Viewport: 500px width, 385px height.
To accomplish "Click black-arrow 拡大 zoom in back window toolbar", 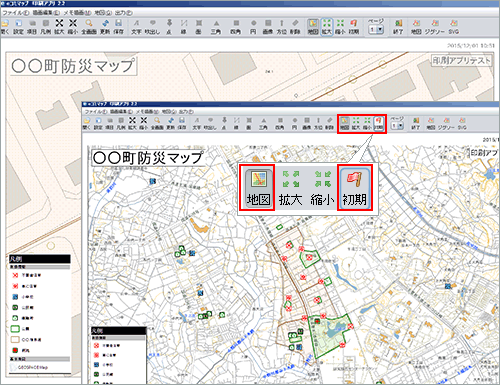I will pos(59,27).
